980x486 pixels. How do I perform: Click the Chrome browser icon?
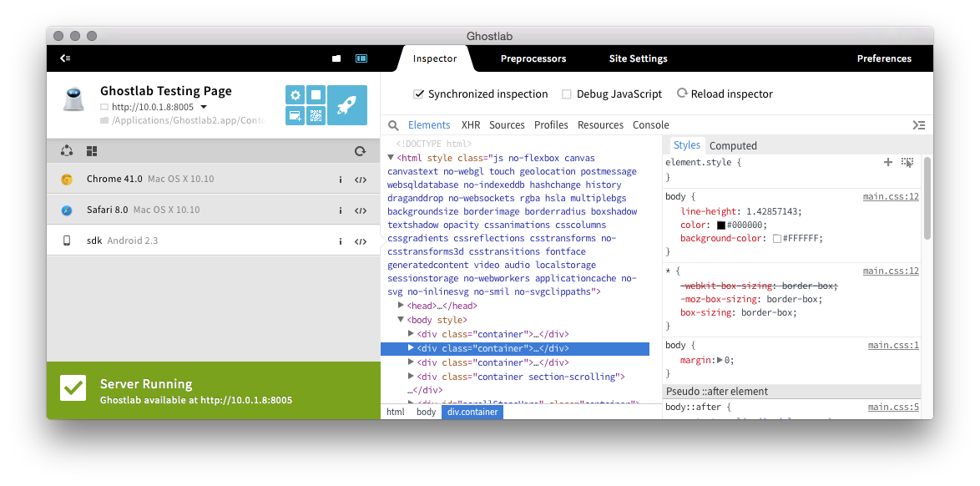point(67,180)
